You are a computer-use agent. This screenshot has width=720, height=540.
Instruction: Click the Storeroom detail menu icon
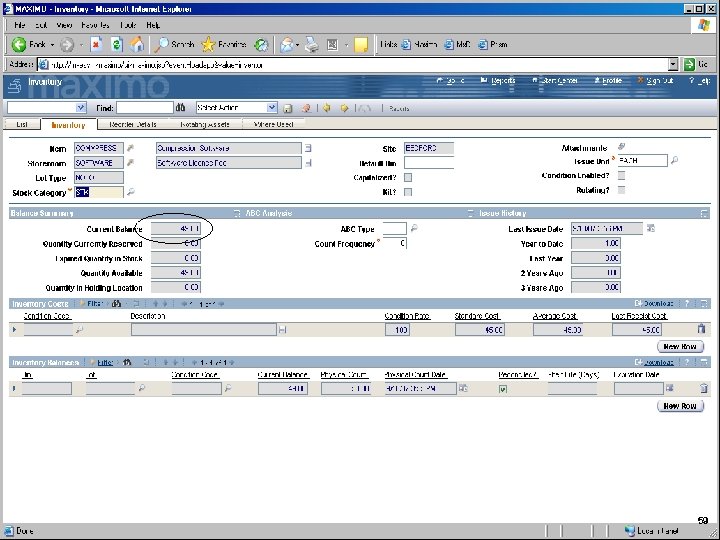click(x=130, y=163)
